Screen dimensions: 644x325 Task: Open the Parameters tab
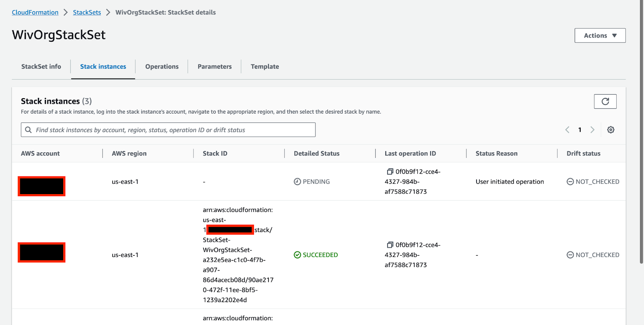(215, 66)
